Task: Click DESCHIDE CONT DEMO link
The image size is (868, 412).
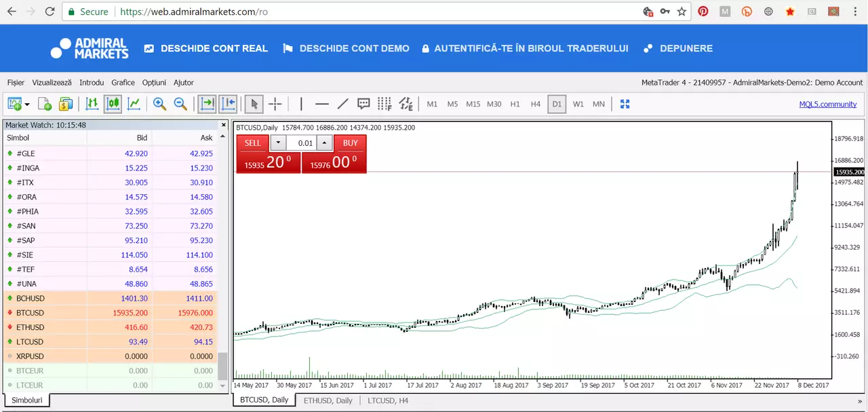Action: tap(346, 49)
